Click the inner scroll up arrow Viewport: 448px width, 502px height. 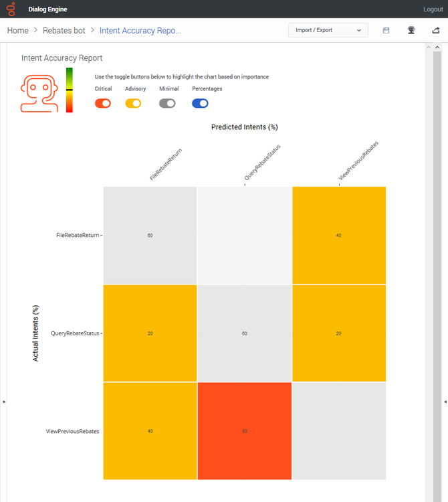click(429, 48)
